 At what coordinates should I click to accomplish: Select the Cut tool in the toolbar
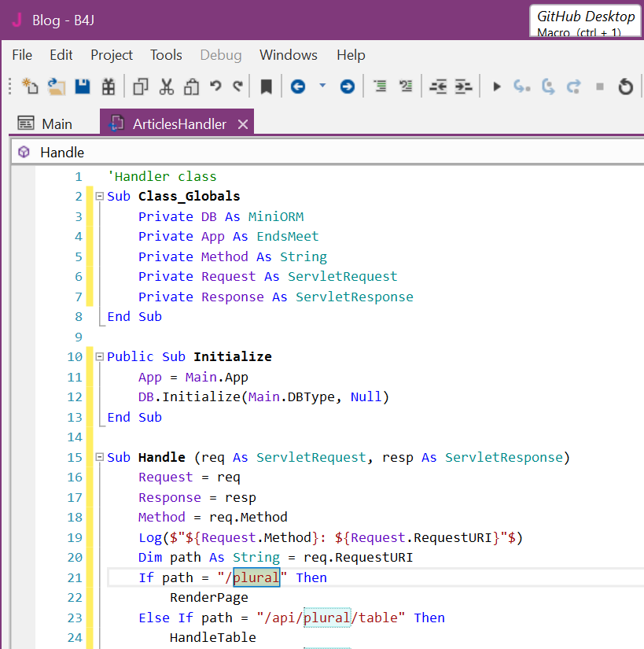[166, 87]
